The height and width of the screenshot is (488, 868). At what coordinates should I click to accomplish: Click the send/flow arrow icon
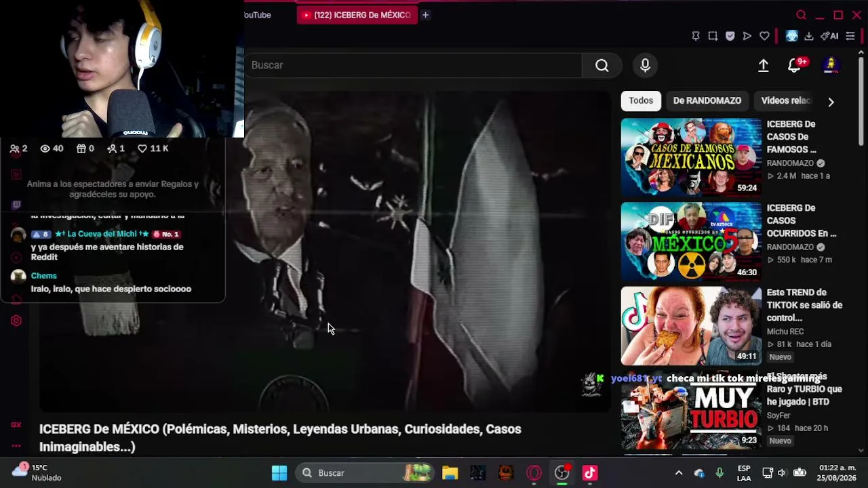point(747,36)
